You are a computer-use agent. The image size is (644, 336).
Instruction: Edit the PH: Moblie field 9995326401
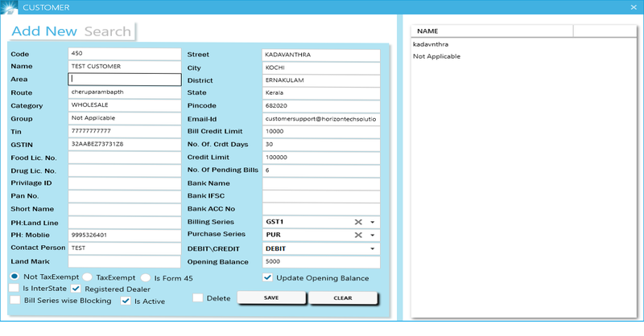[x=125, y=235]
